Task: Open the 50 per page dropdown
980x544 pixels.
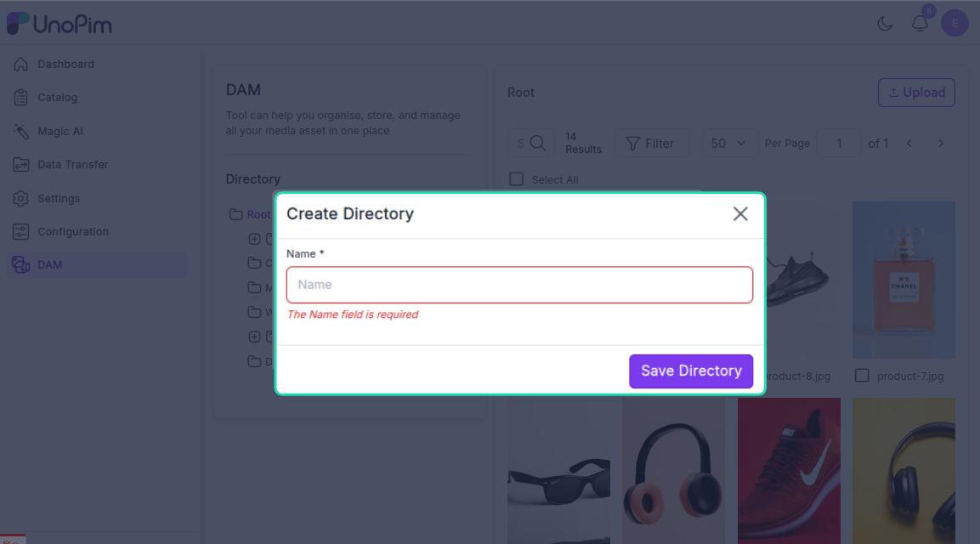Action: (x=728, y=144)
